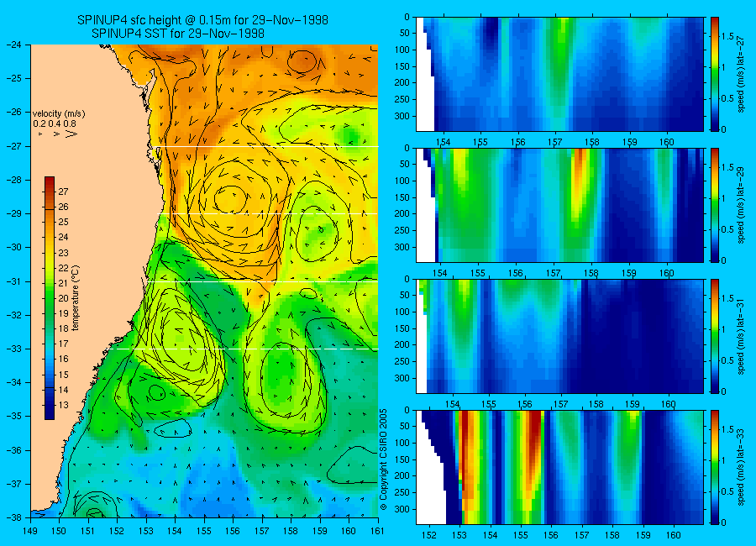Click the 152 longitude label under the lat=-33 section
This screenshot has width=756, height=546.
click(x=428, y=535)
